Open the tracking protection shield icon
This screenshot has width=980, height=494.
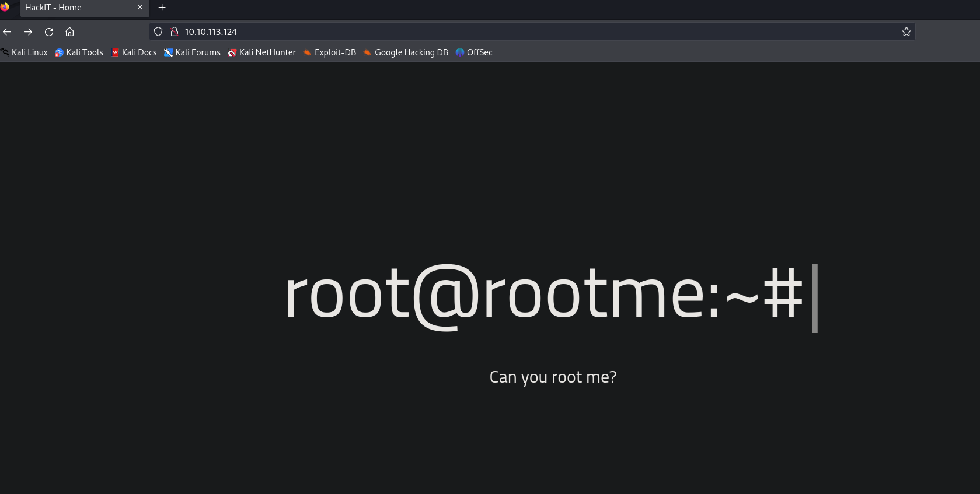point(158,32)
